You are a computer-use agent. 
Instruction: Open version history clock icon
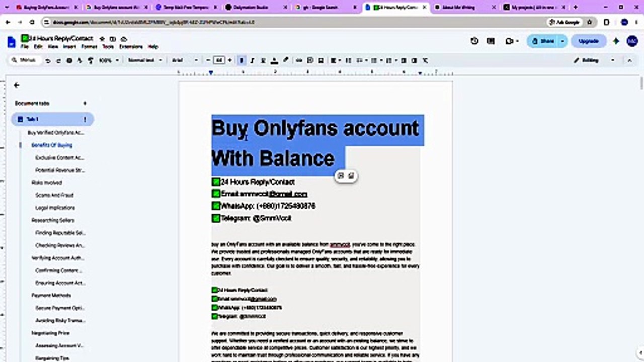point(474,41)
